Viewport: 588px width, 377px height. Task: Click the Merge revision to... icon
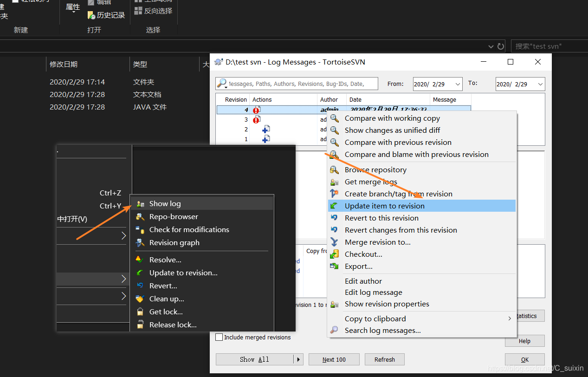[334, 242]
